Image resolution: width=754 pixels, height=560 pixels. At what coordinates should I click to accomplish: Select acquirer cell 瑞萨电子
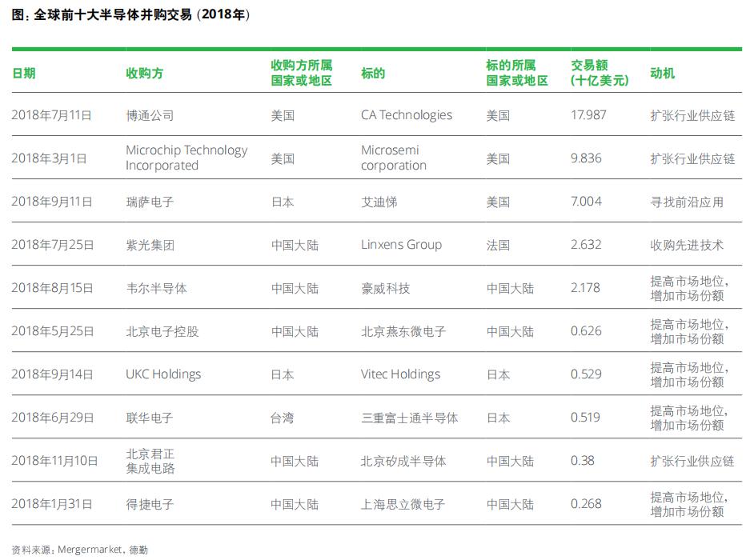click(x=150, y=202)
